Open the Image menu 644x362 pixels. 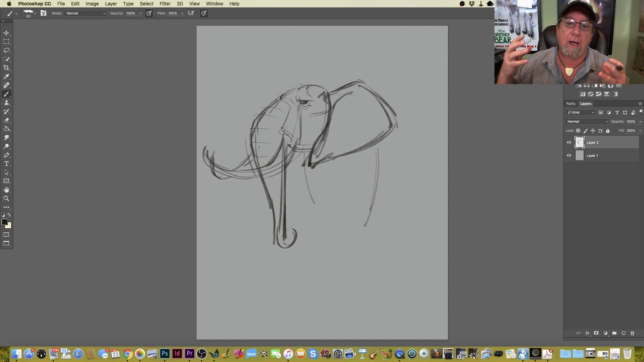click(x=92, y=4)
